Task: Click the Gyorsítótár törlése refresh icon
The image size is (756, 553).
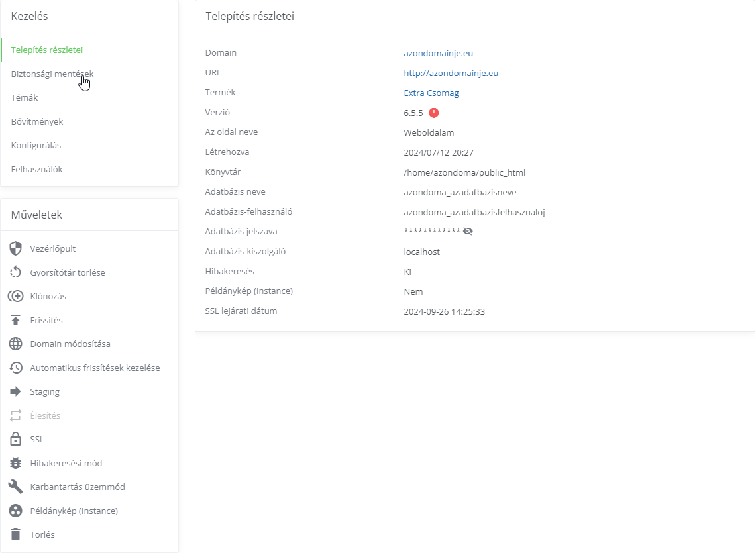Action: [x=16, y=272]
